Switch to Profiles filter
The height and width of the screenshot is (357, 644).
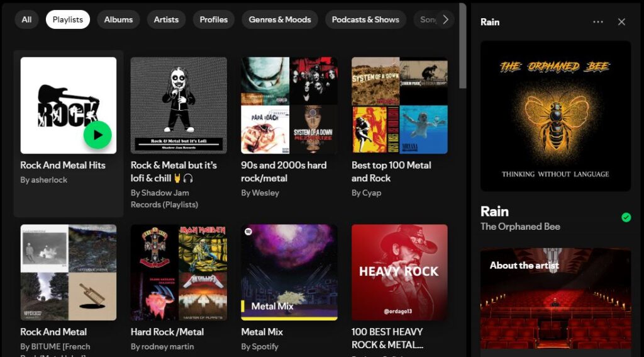[214, 20]
